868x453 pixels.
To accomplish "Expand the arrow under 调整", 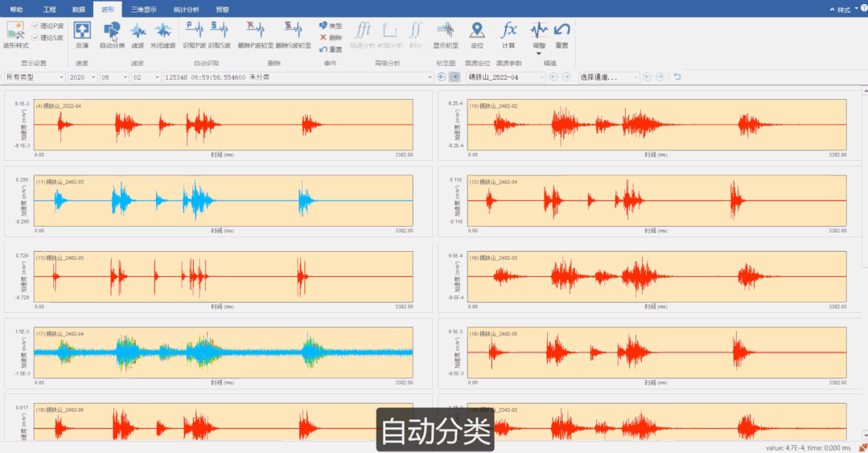I will point(539,54).
